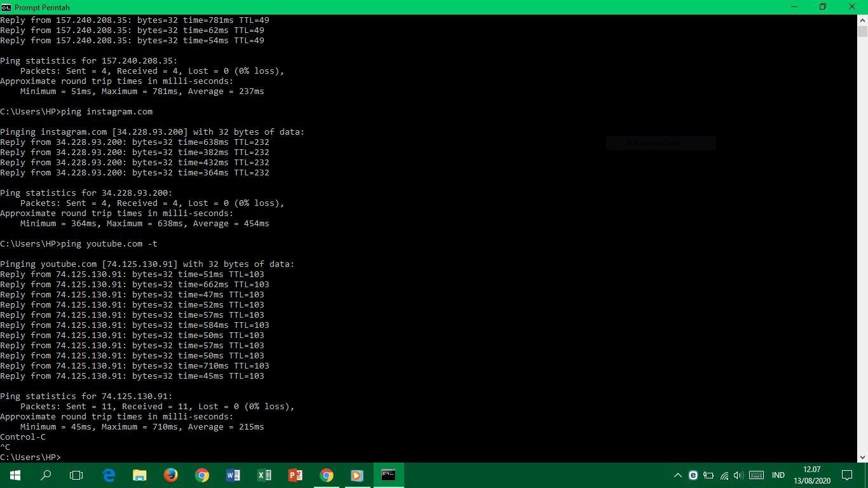
Task: Show hidden tray icons chevron
Action: pos(678,475)
